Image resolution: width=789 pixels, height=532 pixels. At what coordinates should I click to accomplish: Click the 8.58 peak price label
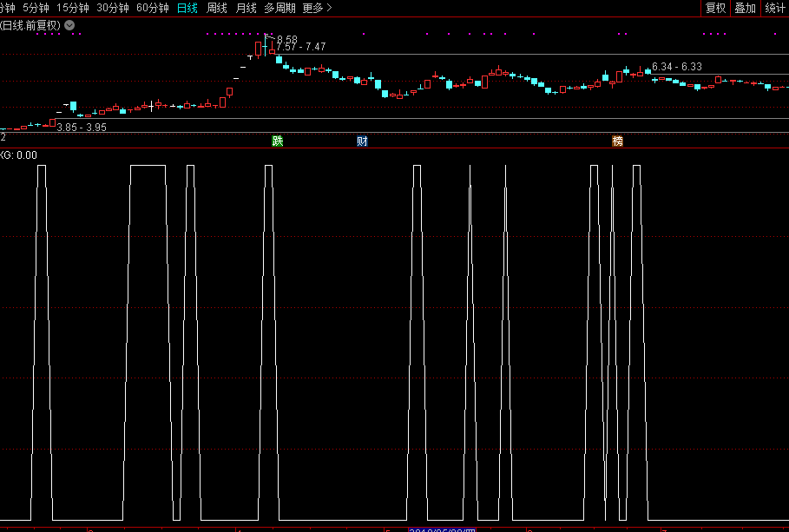(x=287, y=40)
